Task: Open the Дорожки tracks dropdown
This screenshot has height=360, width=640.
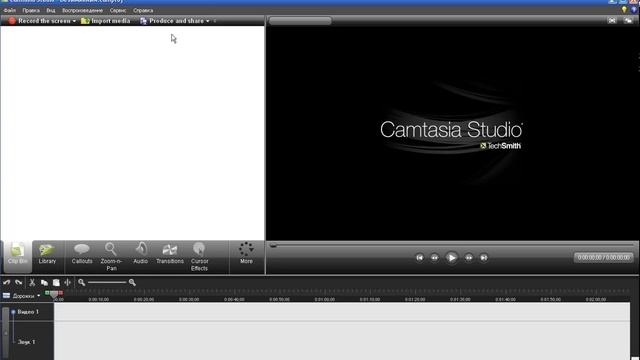Action: [x=27, y=296]
